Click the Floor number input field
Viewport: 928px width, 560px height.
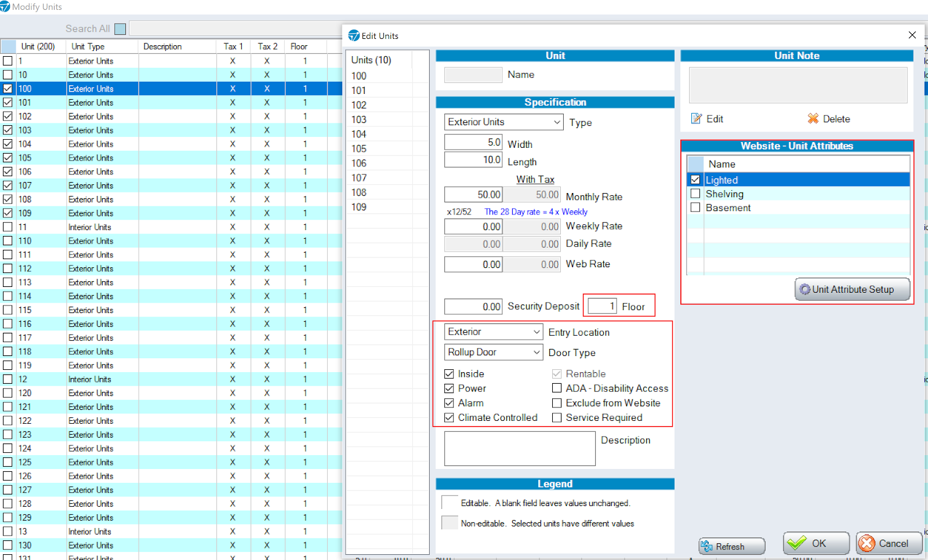pyautogui.click(x=602, y=306)
